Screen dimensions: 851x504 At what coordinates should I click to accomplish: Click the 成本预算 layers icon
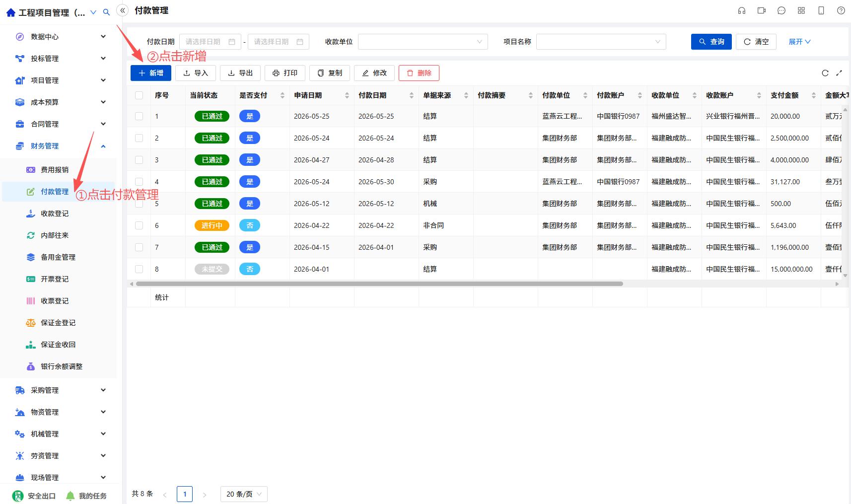point(20,102)
